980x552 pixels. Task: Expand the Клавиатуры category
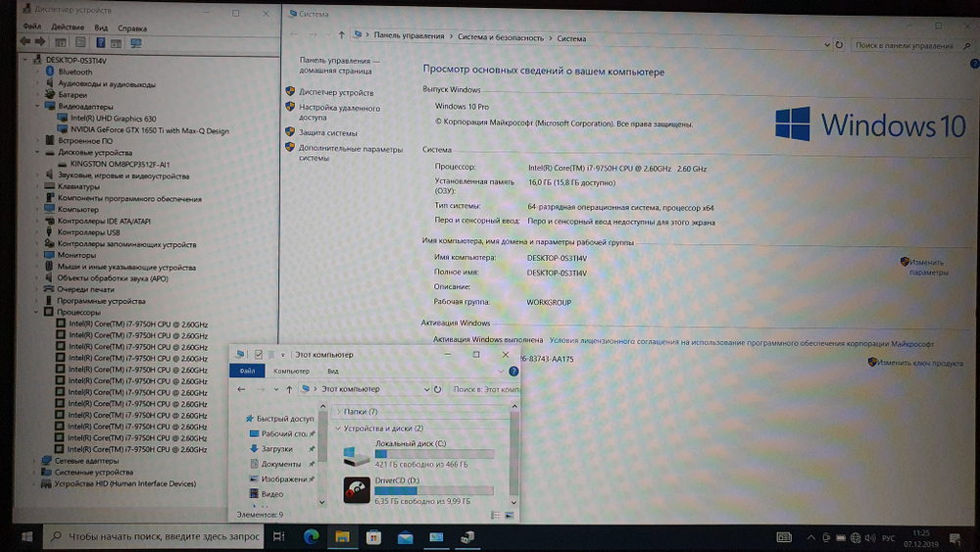coord(37,186)
